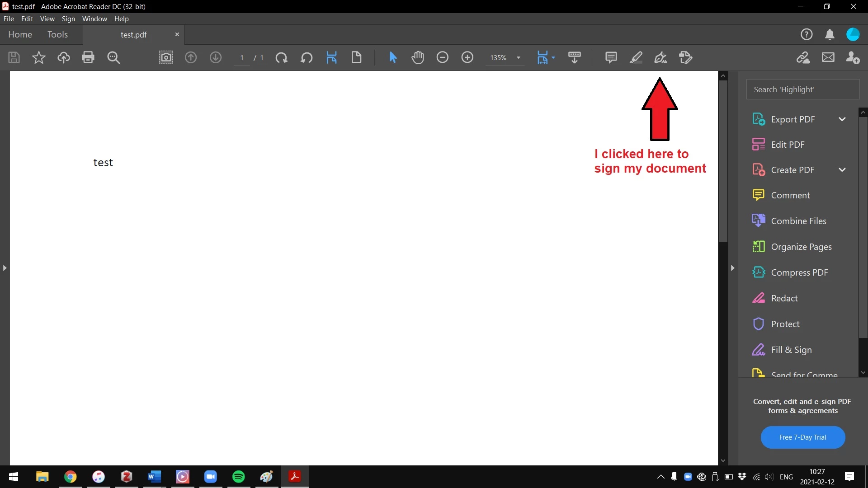The height and width of the screenshot is (488, 868).
Task: Click the Zoom in plus icon
Action: point(467,58)
